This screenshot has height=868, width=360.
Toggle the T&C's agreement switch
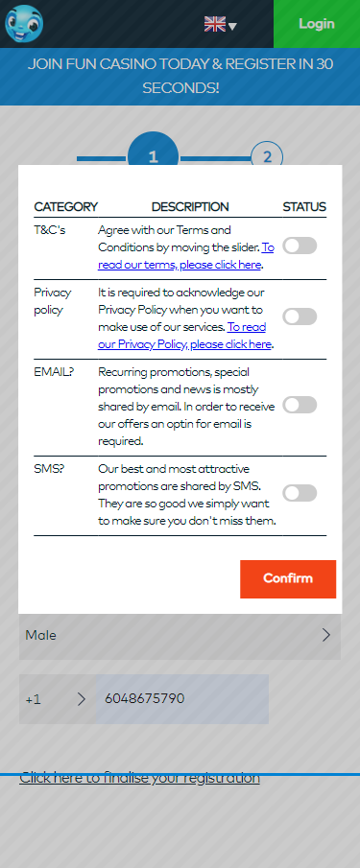[300, 246]
